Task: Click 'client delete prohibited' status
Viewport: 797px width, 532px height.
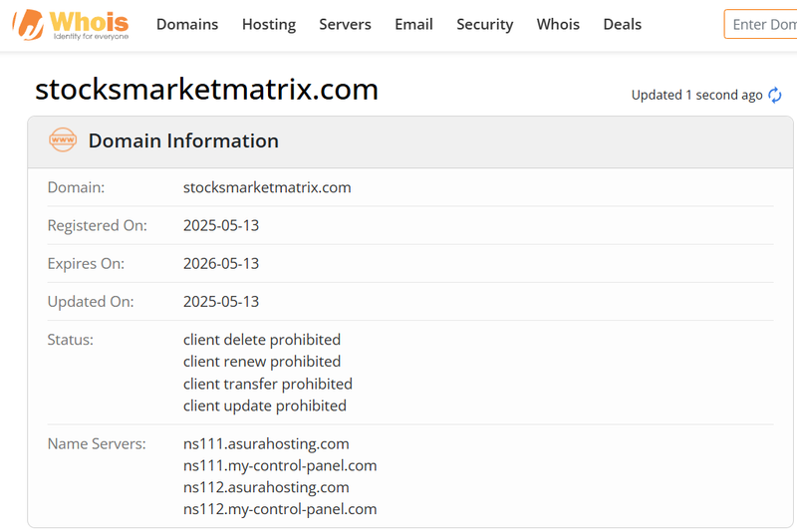Action: click(262, 340)
